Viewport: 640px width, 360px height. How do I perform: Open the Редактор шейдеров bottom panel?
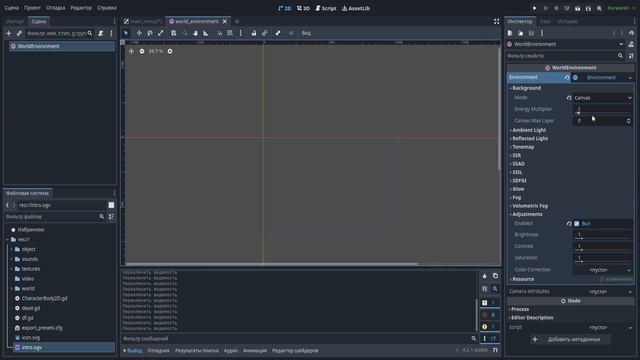pos(295,351)
